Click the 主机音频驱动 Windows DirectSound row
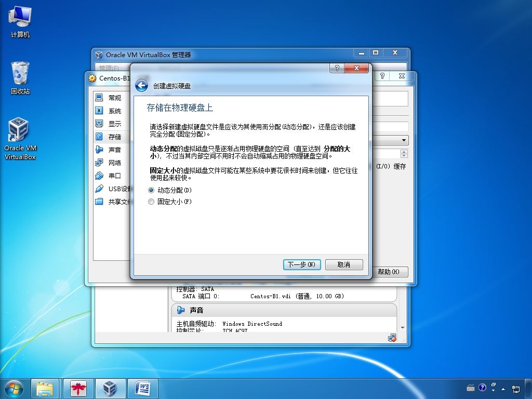Image resolution: width=532 pixels, height=399 pixels. click(x=229, y=324)
